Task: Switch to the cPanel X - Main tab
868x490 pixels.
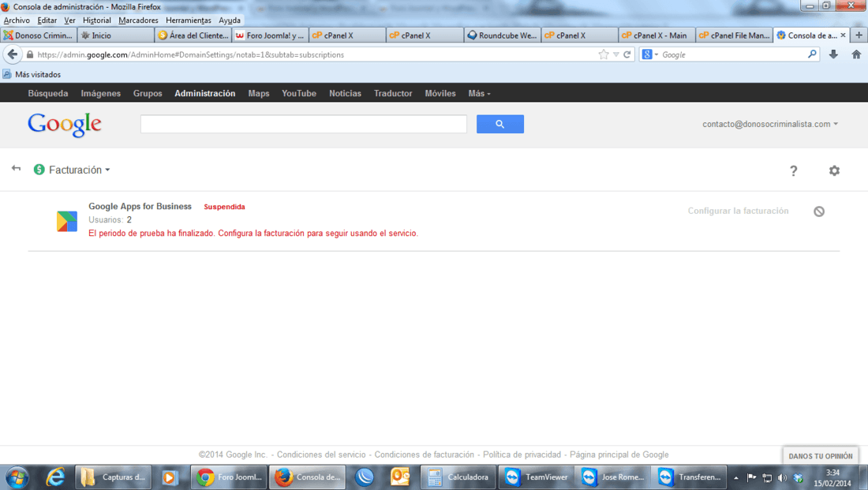Action: pyautogui.click(x=657, y=35)
